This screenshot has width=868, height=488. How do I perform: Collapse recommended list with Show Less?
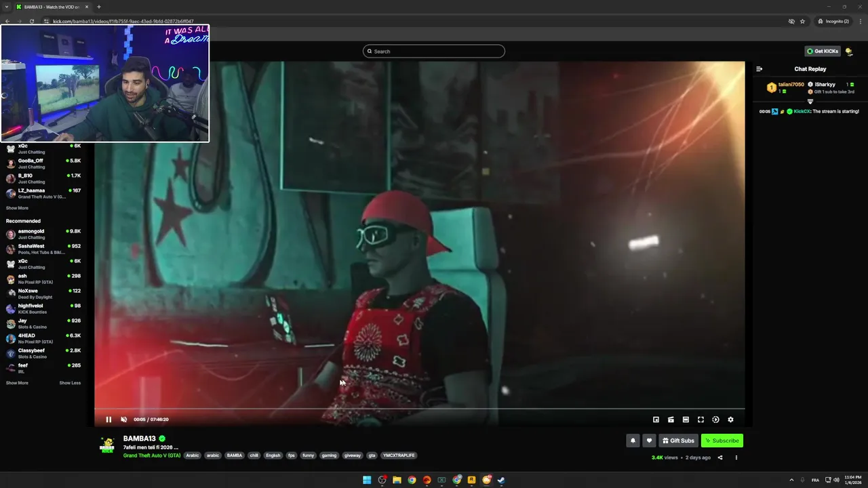tap(70, 383)
